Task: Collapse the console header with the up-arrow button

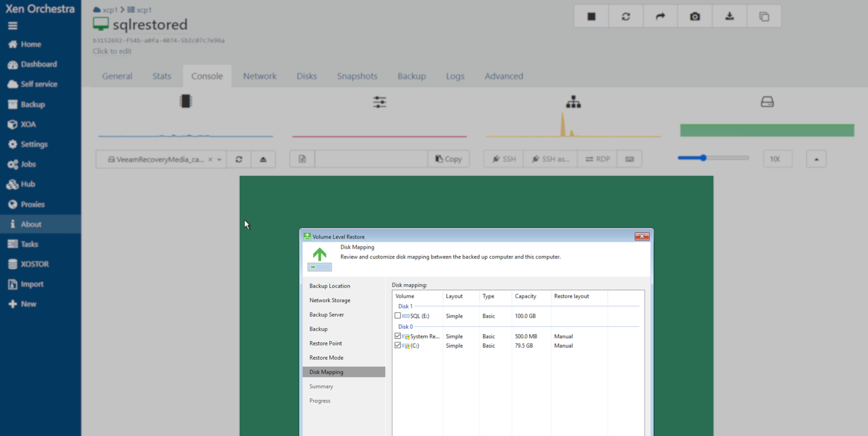Action: pyautogui.click(x=816, y=159)
